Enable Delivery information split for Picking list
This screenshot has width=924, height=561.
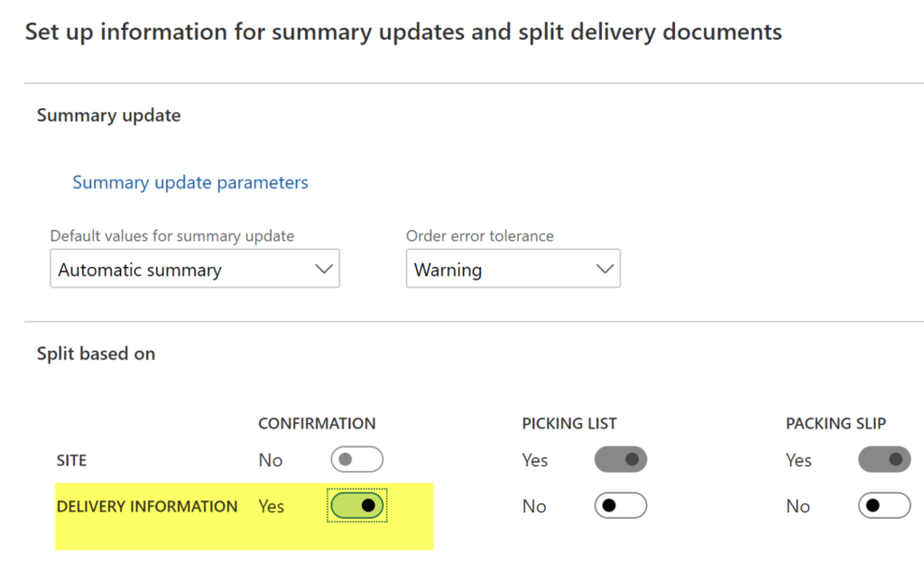click(621, 505)
